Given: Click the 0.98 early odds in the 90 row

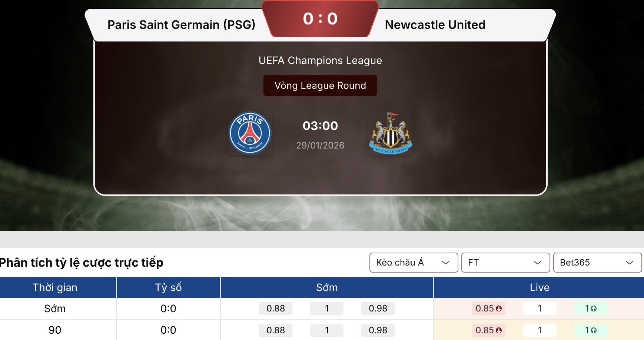Looking at the screenshot, I should click(378, 330).
